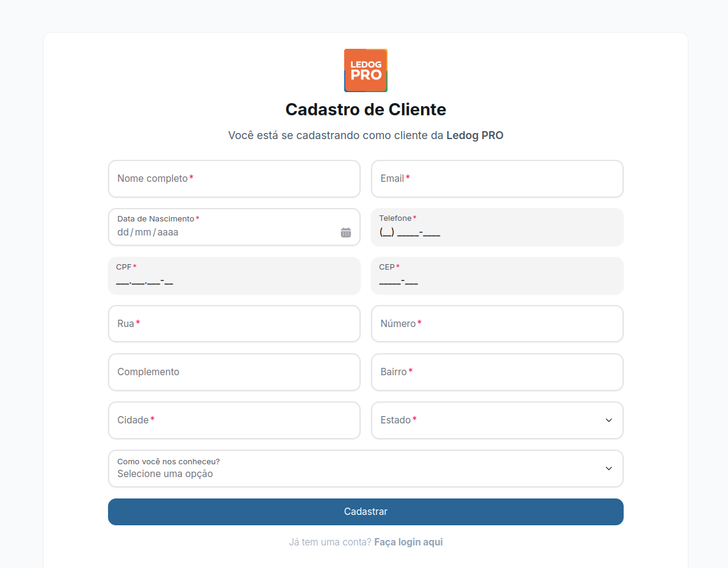728x568 pixels.
Task: Select the Email input field
Action: tap(497, 179)
